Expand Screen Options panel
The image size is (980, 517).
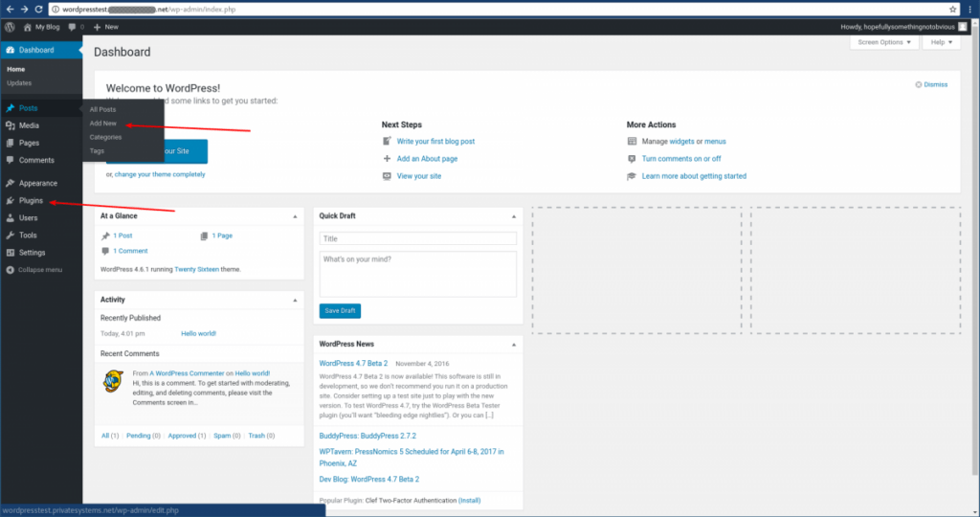(x=883, y=42)
